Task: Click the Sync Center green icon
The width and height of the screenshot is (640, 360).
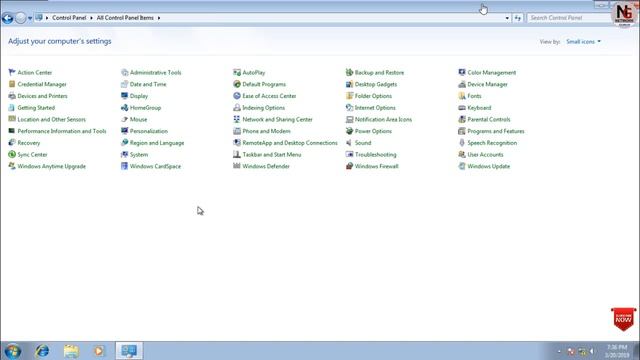Action: click(12, 154)
